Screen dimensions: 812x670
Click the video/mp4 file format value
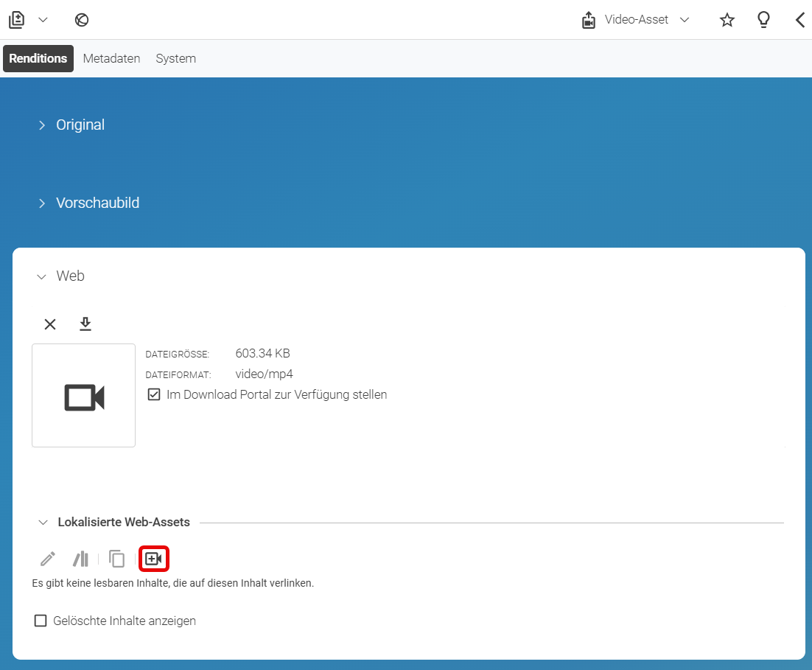264,374
